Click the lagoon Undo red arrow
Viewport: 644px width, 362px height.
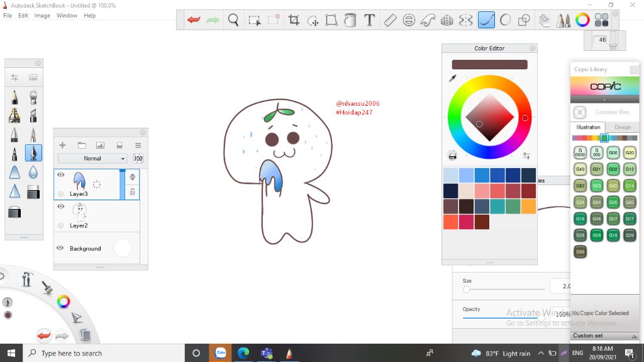(43, 336)
